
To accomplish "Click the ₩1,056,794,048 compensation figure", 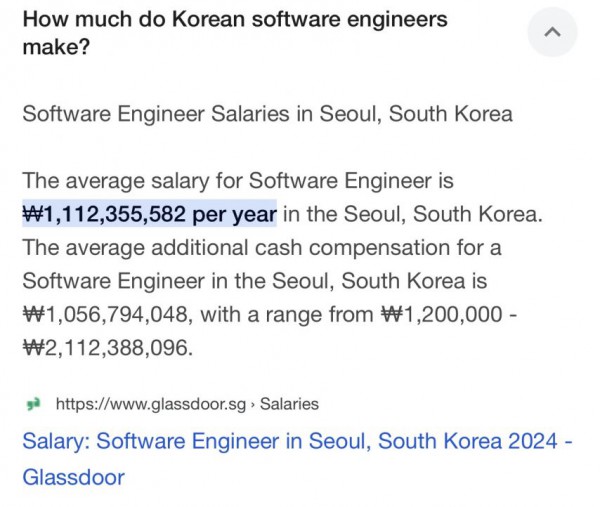I will point(105,315).
